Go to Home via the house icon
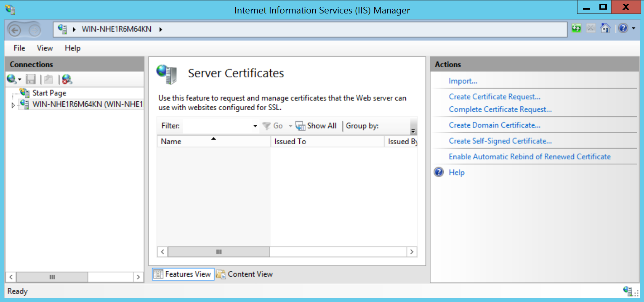The height and width of the screenshot is (302, 644). (x=605, y=28)
